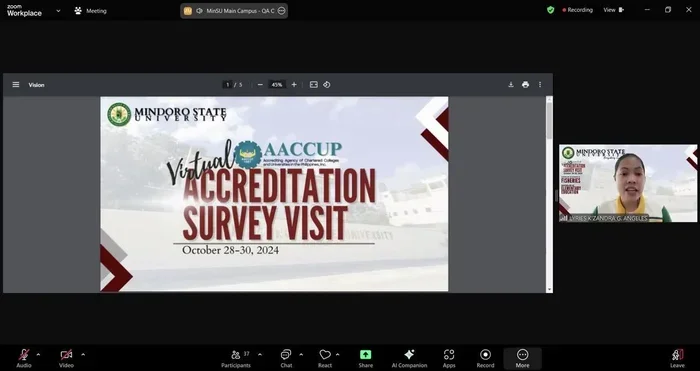
Task: Click the 45% zoom level field
Action: (x=277, y=85)
